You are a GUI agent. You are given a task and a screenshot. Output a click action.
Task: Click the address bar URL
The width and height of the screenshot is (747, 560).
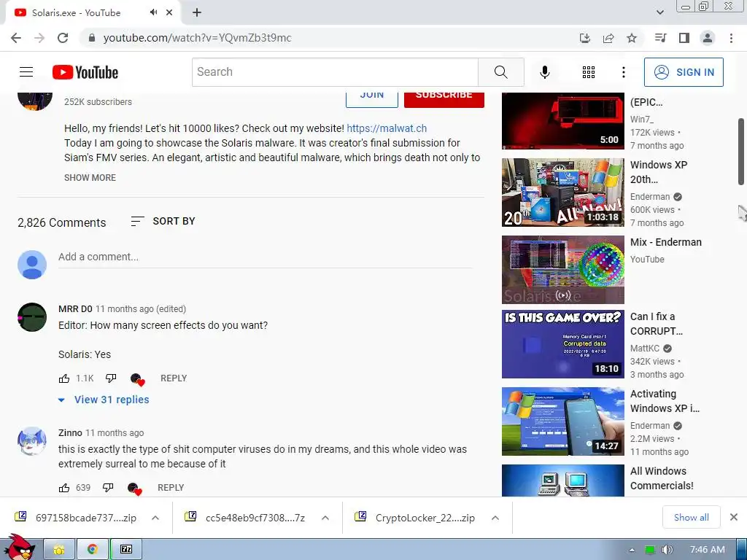(x=197, y=38)
